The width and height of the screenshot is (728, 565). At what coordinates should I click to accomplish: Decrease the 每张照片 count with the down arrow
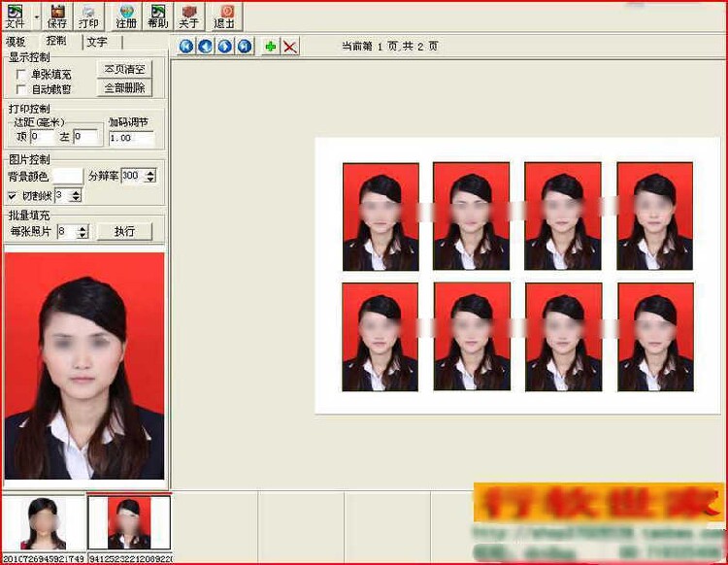(x=83, y=235)
